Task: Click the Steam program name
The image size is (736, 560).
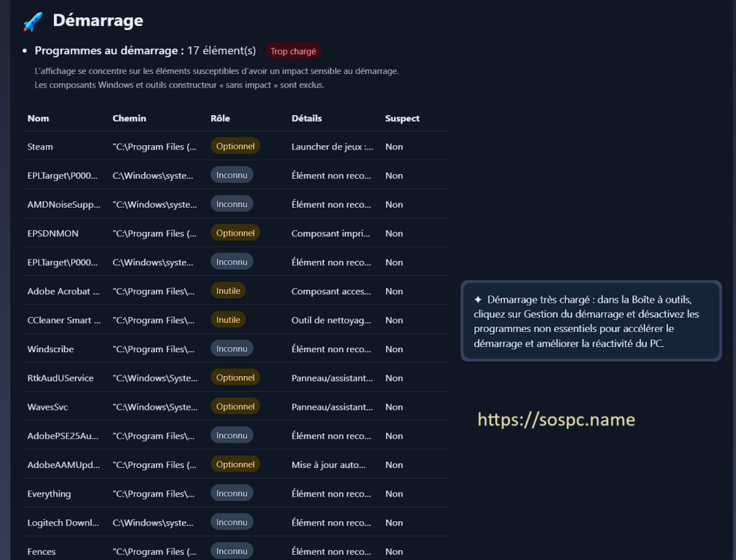Action: (x=40, y=147)
